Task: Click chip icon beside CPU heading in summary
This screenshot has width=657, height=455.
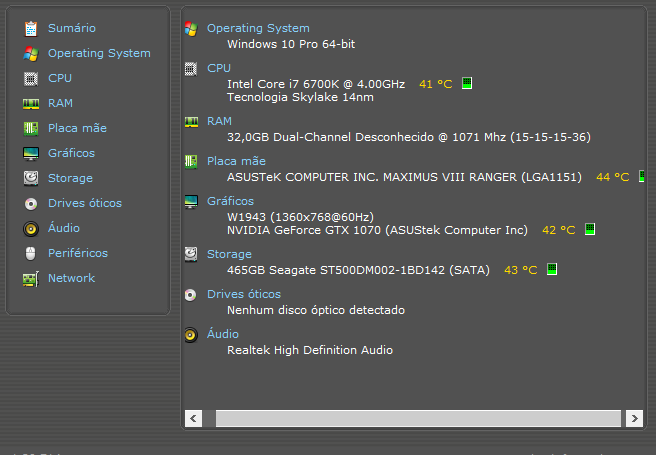Action: (x=191, y=69)
